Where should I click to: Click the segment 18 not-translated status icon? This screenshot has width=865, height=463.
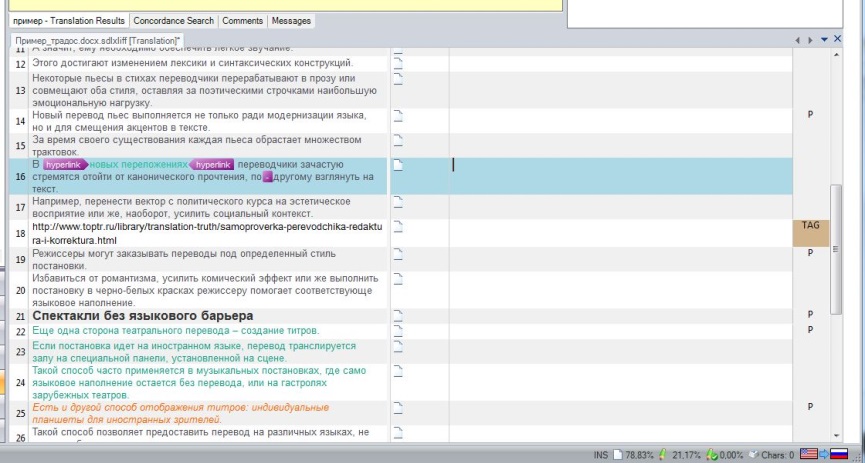pos(397,227)
